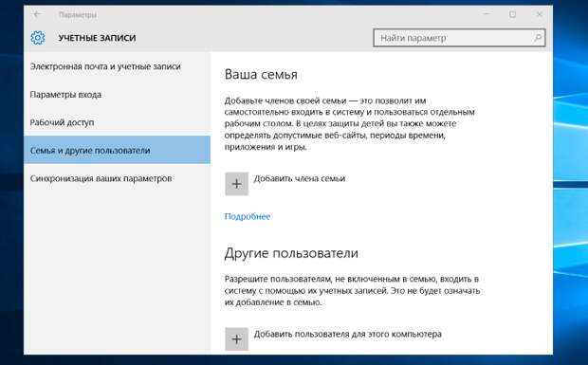Screen dimensions: 588x365
Task: Click 'Добавить члена семьи' label
Action: coord(300,178)
